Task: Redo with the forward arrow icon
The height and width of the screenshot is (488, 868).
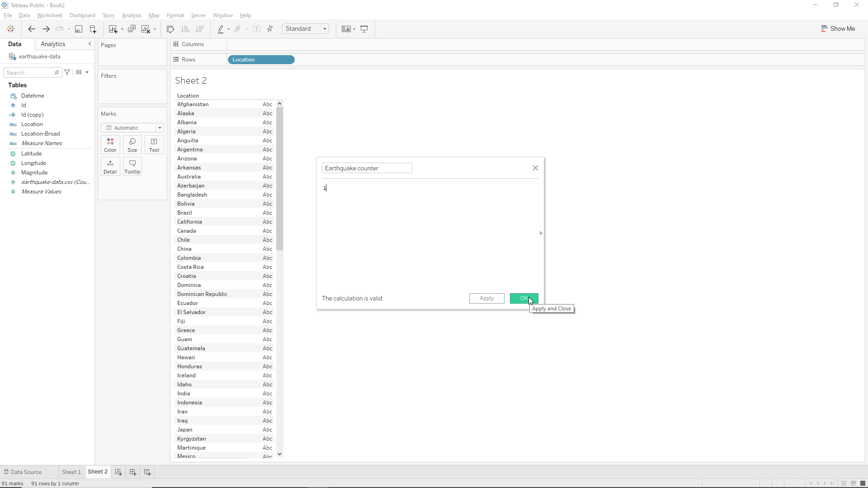Action: [46, 29]
